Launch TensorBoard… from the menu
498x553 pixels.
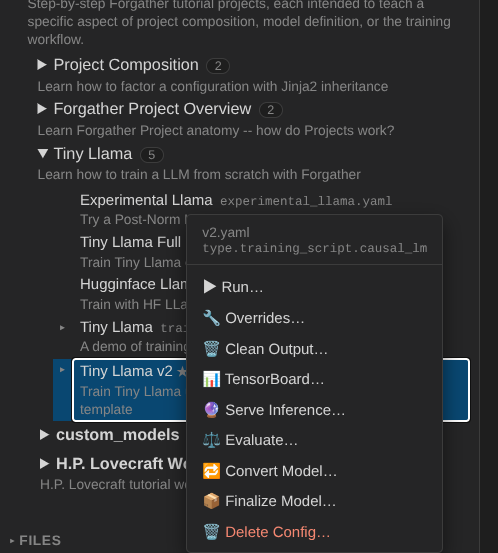click(x=314, y=379)
